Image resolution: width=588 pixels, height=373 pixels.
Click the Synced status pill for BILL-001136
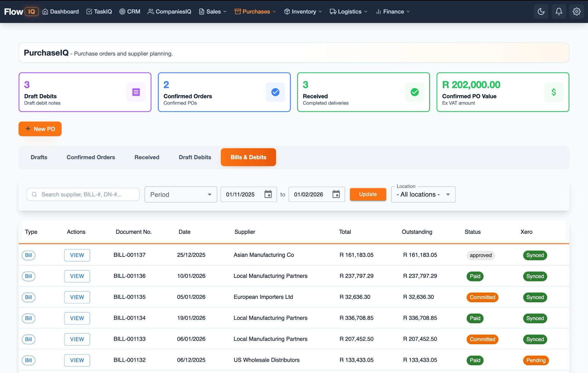[535, 276]
